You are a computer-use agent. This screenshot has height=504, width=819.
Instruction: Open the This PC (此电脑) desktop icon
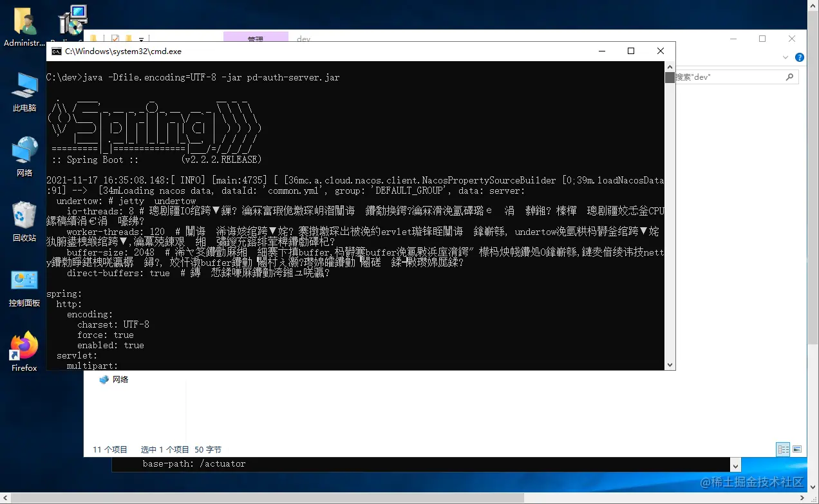coord(24,93)
